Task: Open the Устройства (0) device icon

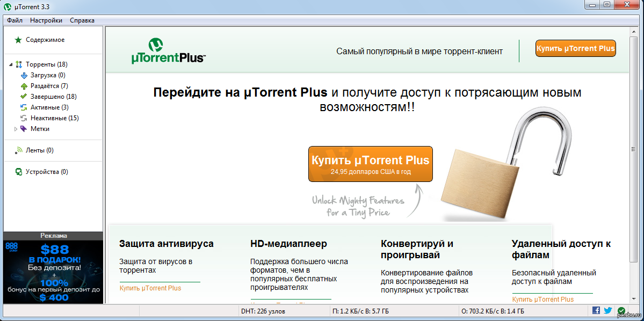Action: tap(18, 172)
